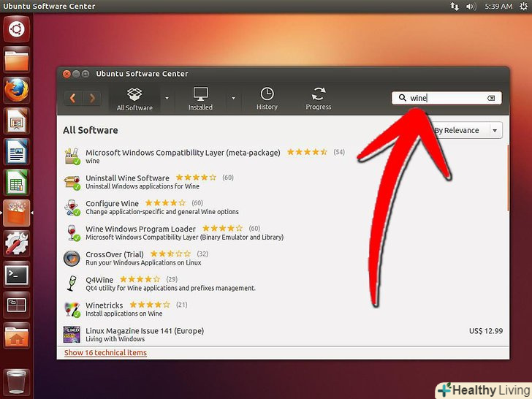Click the star rating of Winetricks
Image resolution: width=532 pixels, height=399 pixels.
[150, 305]
